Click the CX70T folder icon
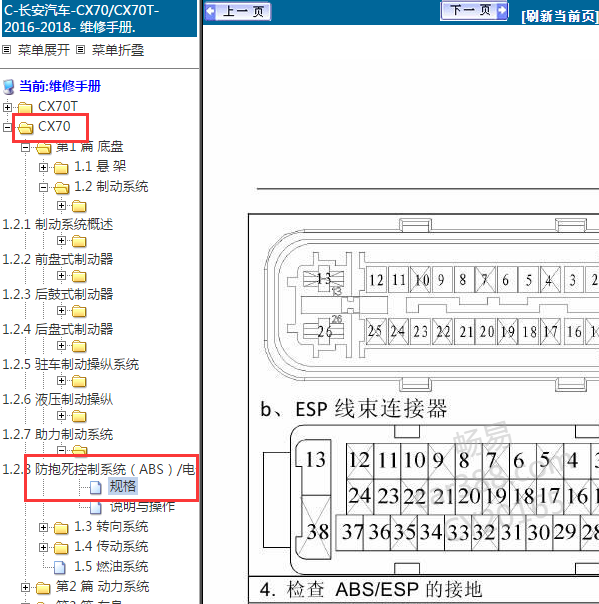This screenshot has width=599, height=604. pyautogui.click(x=25, y=107)
